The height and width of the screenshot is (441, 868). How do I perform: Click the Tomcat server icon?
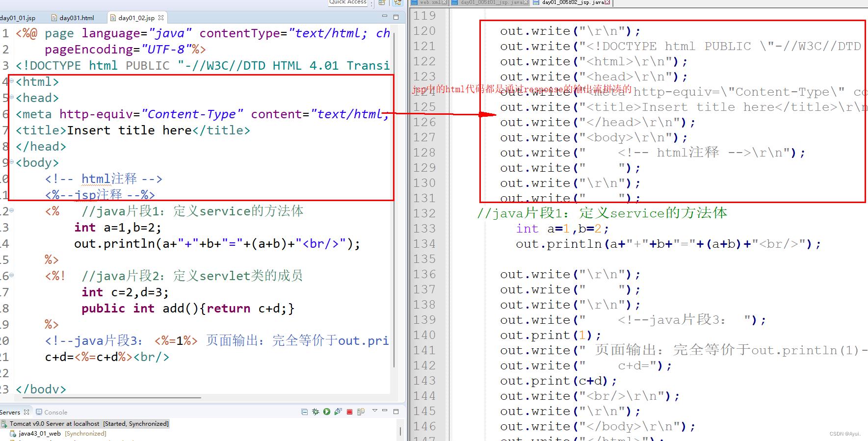[x=4, y=424]
